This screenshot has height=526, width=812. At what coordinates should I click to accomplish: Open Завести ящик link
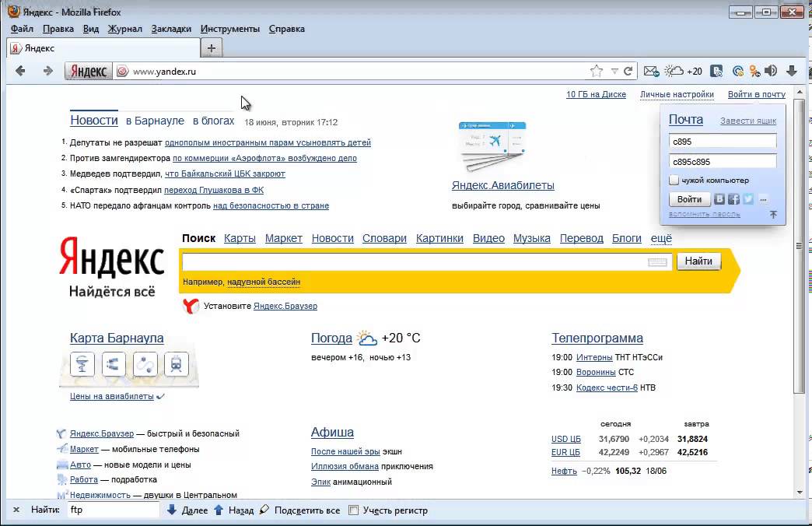click(x=747, y=121)
